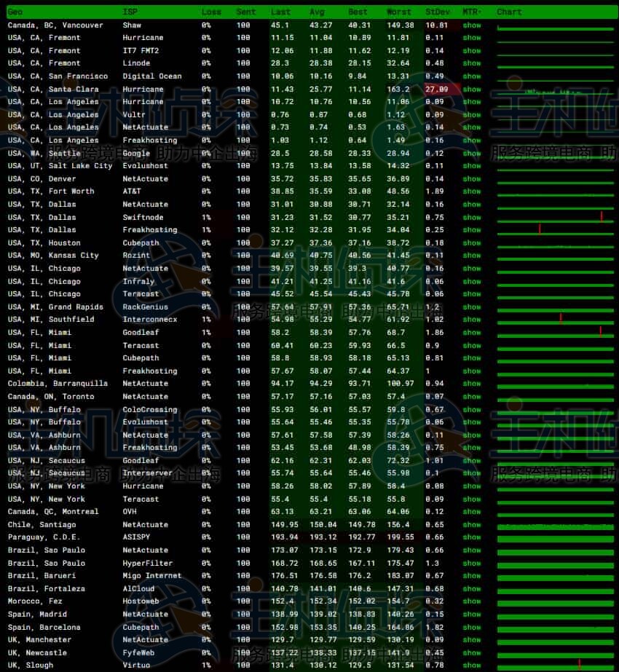Viewport: 619px width, 672px height.
Task: Click the Chart column header
Action: pos(509,12)
